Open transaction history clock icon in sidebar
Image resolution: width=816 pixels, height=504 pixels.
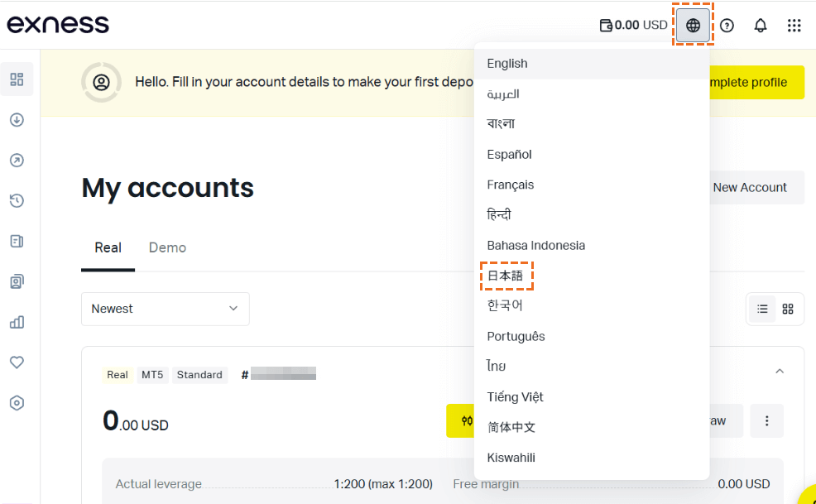click(17, 200)
